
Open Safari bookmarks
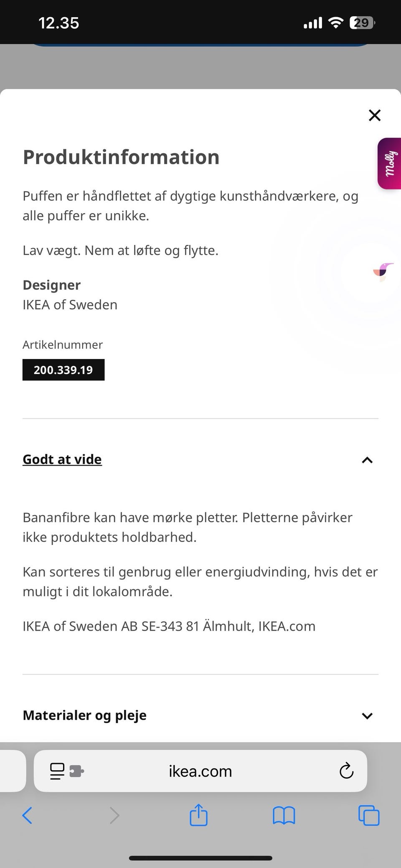[284, 815]
